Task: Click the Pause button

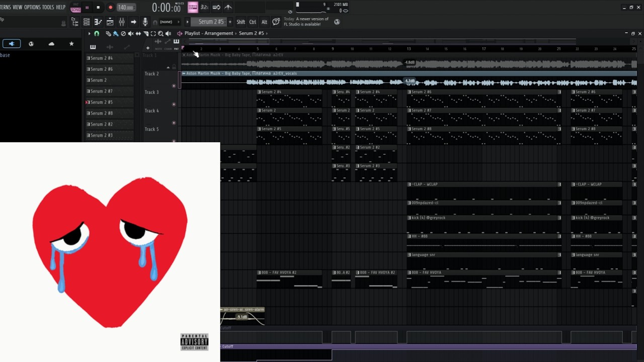Action: (87, 8)
